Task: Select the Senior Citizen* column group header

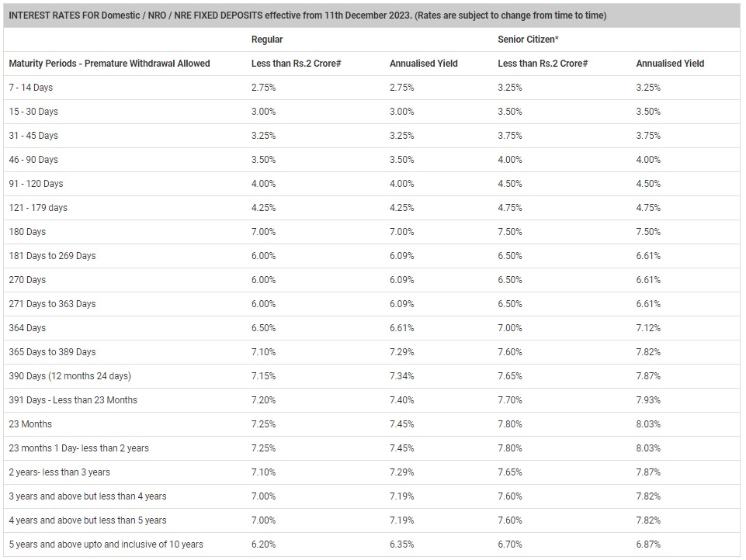Action: [x=528, y=39]
